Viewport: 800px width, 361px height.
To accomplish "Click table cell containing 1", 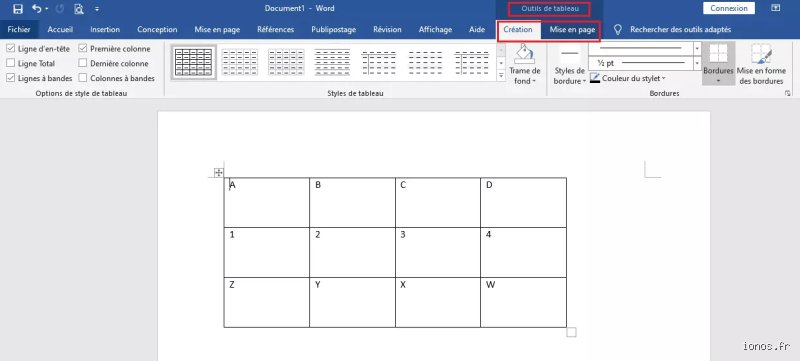I will pos(266,252).
